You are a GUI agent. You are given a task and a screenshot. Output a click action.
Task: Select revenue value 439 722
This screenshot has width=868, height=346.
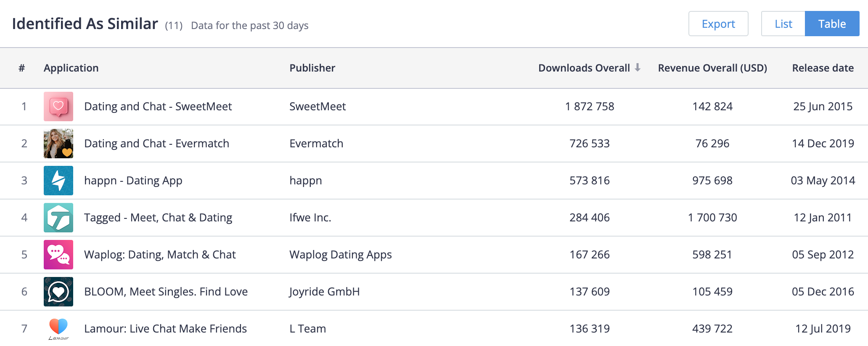tap(712, 329)
